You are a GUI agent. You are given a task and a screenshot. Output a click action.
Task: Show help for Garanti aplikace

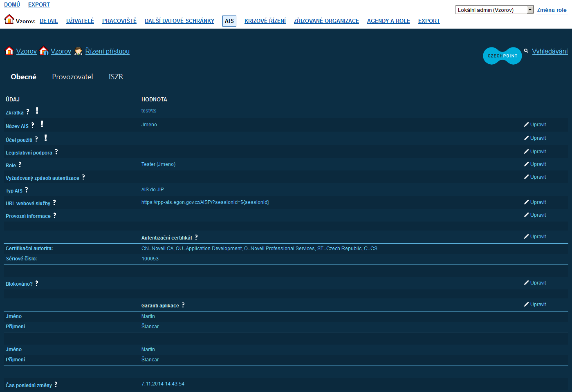(x=183, y=305)
